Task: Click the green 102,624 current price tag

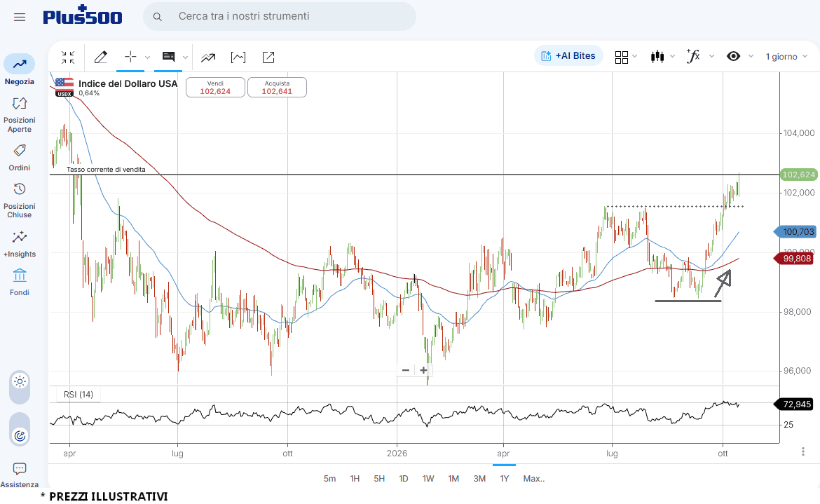Action: tap(798, 175)
